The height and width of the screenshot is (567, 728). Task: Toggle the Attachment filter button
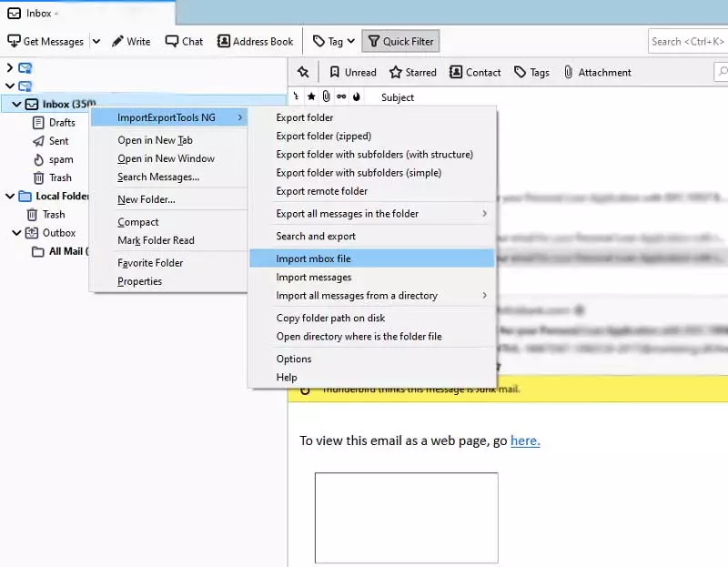(596, 72)
